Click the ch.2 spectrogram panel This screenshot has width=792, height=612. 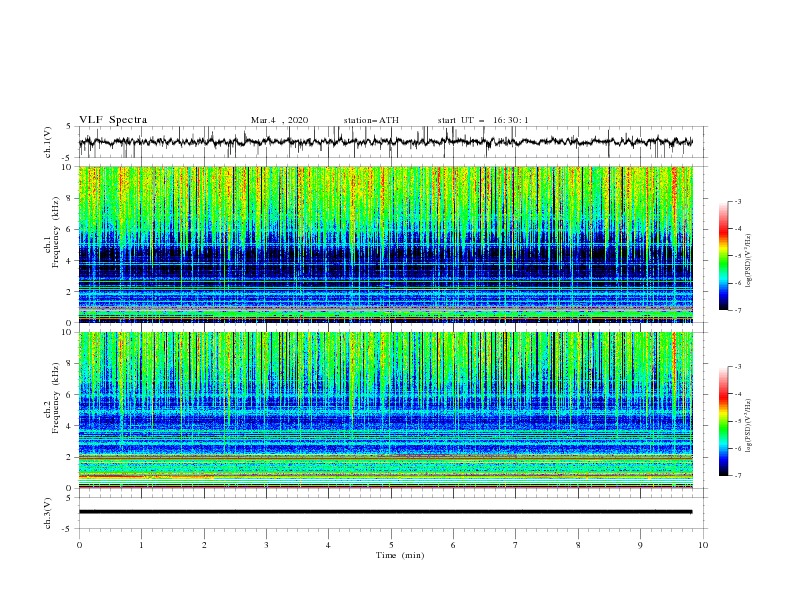coord(386,410)
